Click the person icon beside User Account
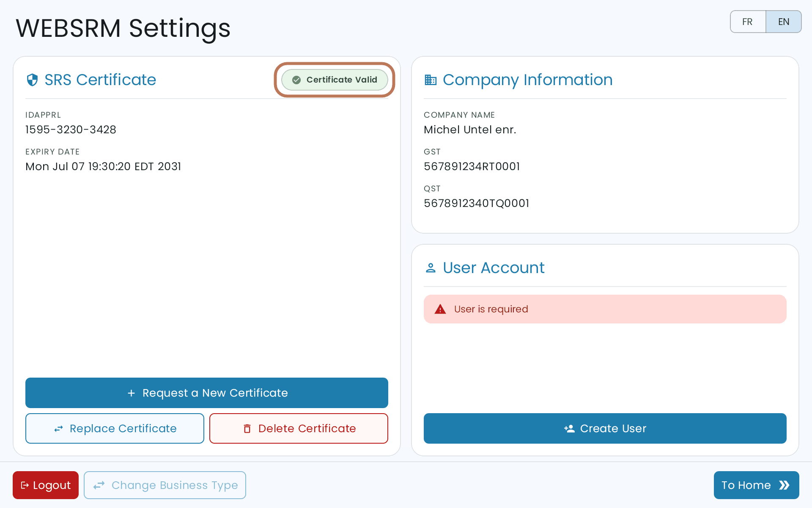This screenshot has width=812, height=508. tap(431, 268)
